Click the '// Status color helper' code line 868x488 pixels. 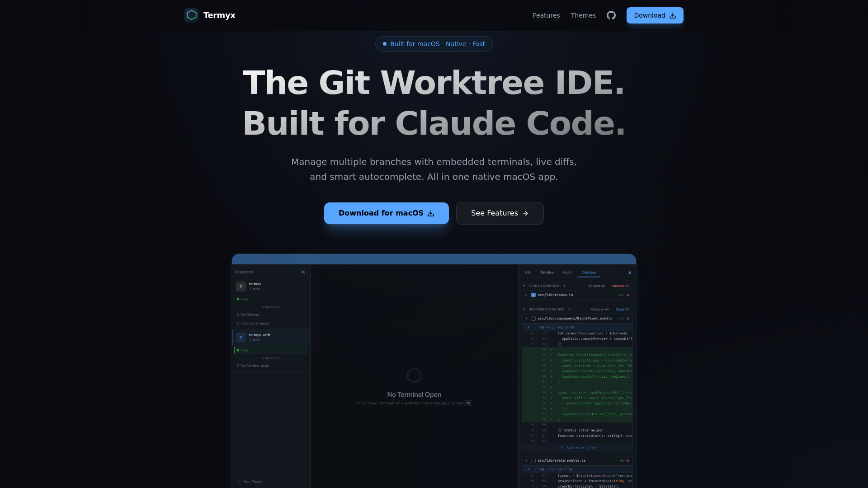pos(580,430)
